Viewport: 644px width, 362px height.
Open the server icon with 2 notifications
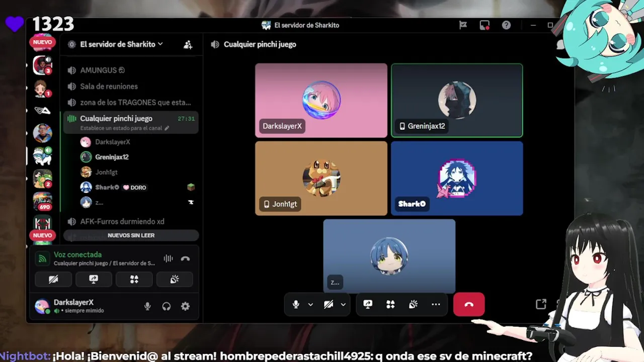(x=42, y=178)
